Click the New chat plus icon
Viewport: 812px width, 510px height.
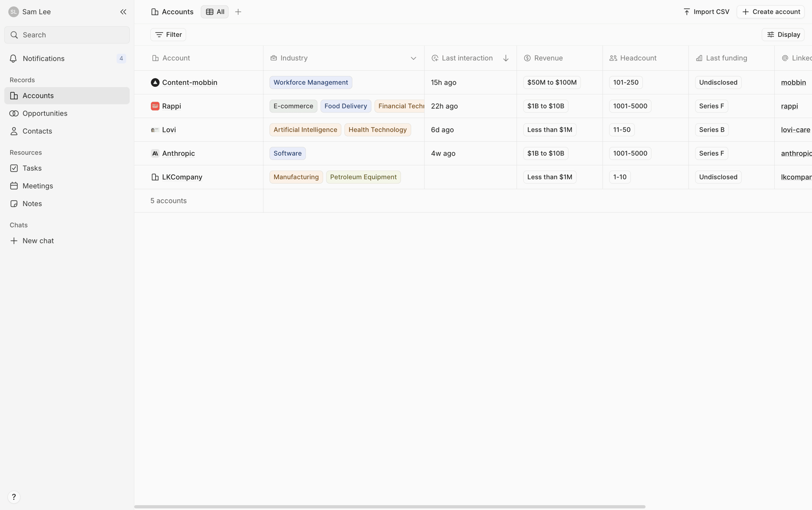14,241
